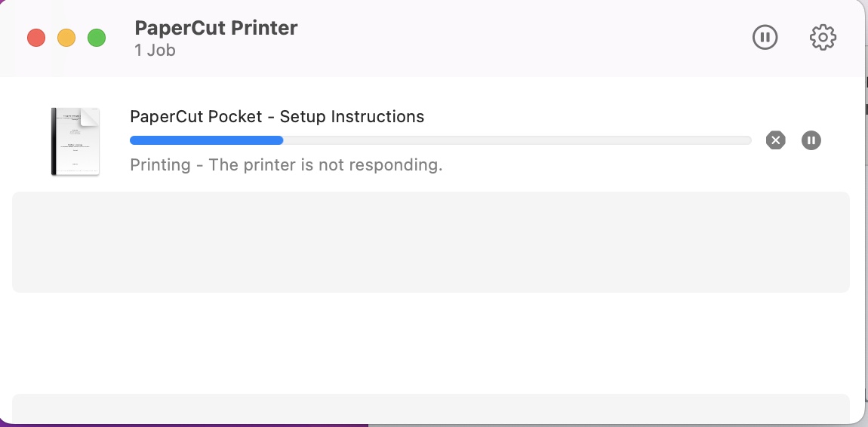868x427 pixels.
Task: Click the word 'Printing' in the job status
Action: (160, 164)
